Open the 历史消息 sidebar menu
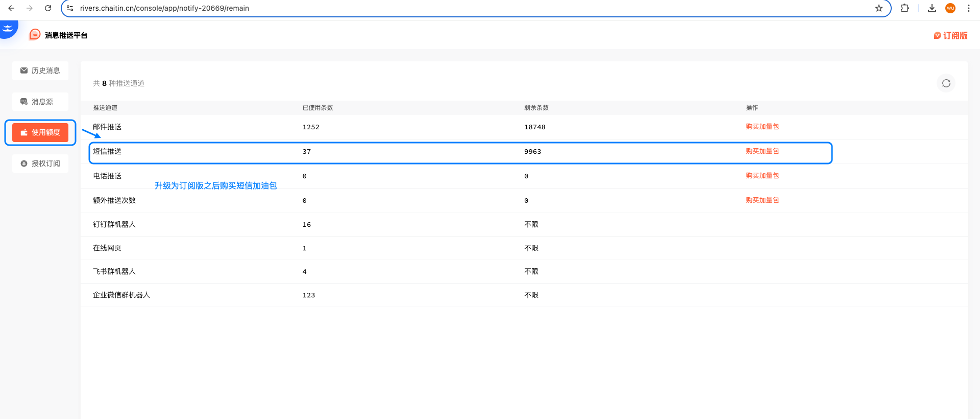This screenshot has width=980, height=419. coord(40,71)
